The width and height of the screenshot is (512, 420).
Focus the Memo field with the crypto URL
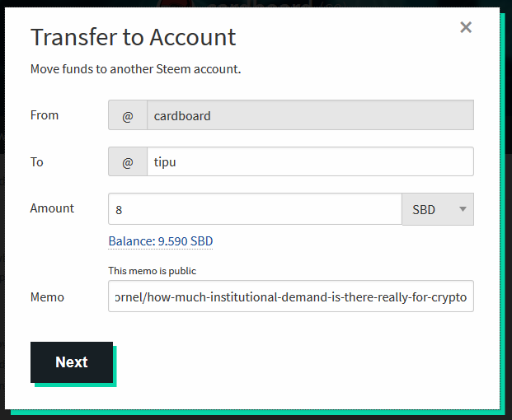click(x=291, y=296)
